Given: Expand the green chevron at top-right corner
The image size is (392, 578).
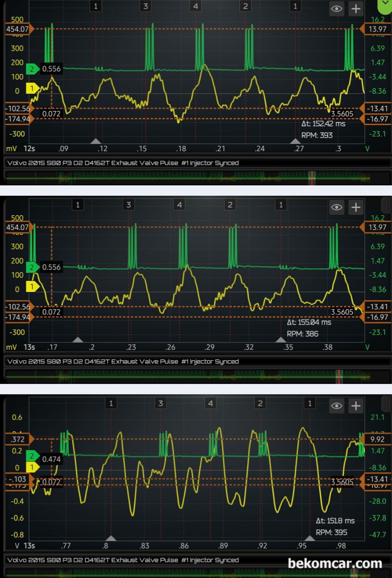Looking at the screenshot, I should pyautogui.click(x=384, y=4).
